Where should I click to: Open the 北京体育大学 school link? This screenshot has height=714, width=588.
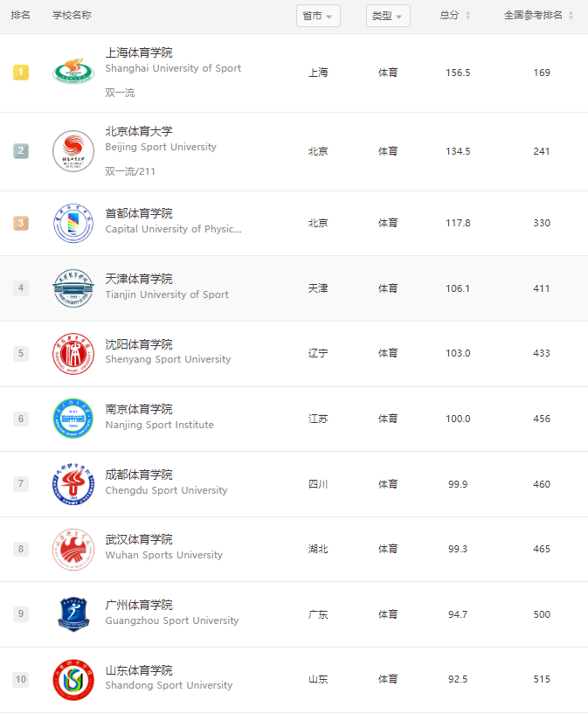pyautogui.click(x=139, y=132)
